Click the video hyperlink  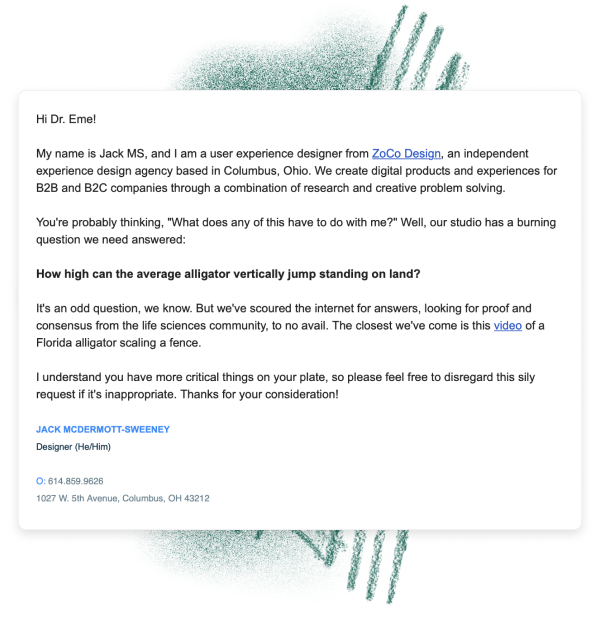tap(507, 325)
